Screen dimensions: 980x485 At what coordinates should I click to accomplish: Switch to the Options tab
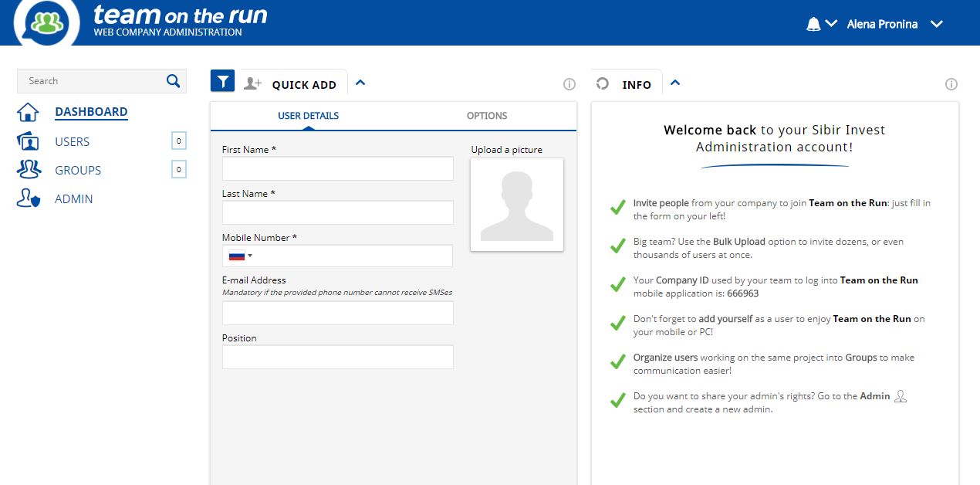(x=487, y=116)
